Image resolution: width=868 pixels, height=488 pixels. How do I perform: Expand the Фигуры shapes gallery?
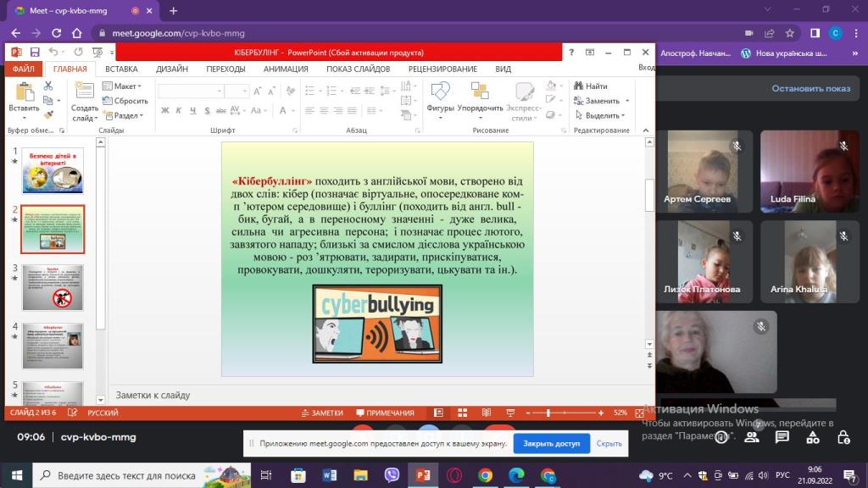point(440,102)
